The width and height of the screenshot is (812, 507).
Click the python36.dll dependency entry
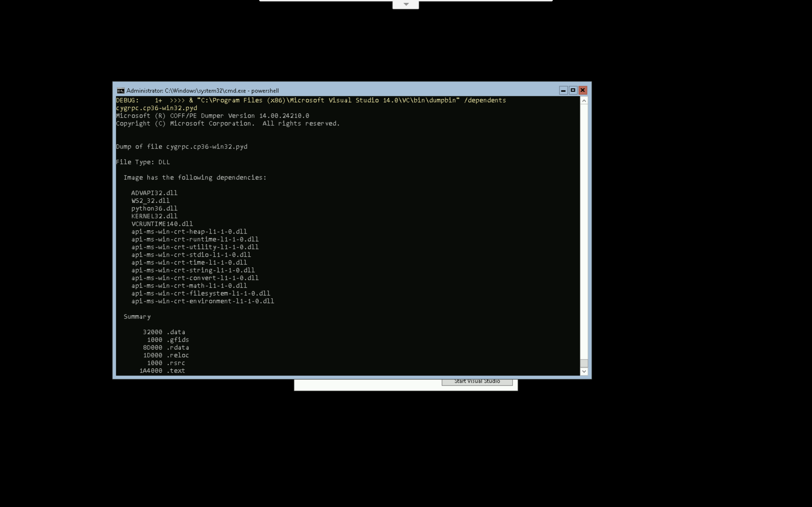pos(154,208)
